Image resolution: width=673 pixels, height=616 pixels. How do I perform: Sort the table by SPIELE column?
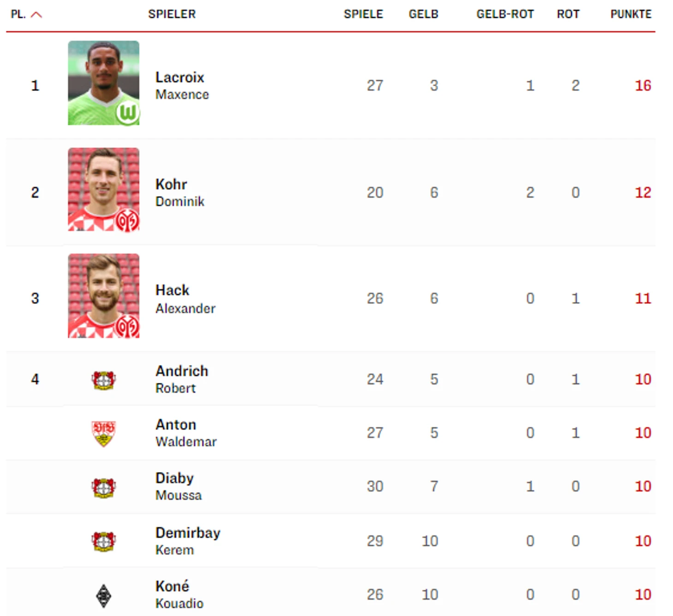point(363,14)
